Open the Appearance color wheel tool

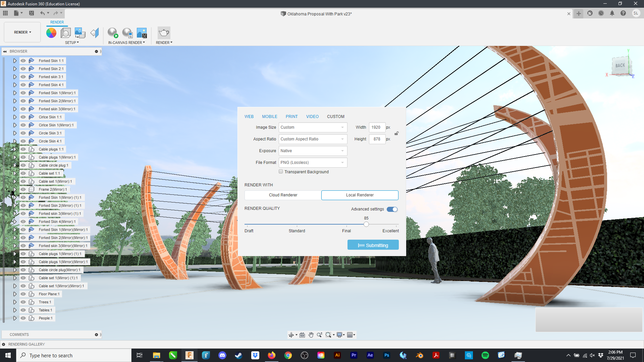(51, 33)
